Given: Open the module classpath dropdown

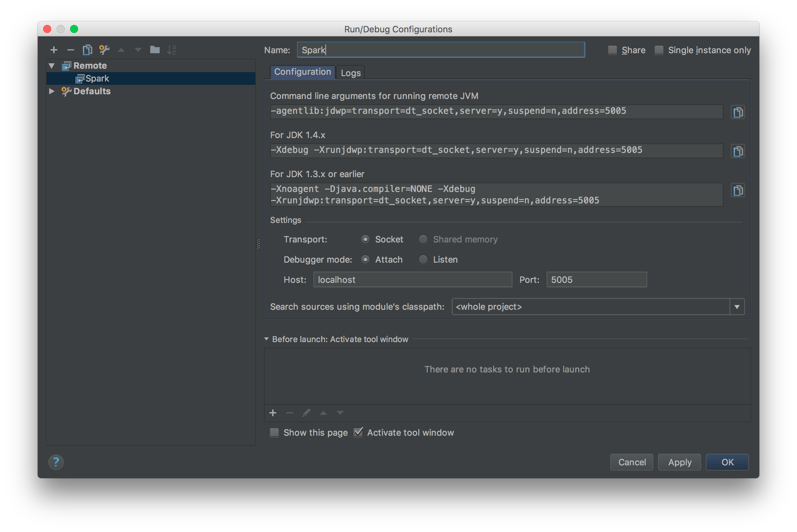Looking at the screenshot, I should (737, 307).
